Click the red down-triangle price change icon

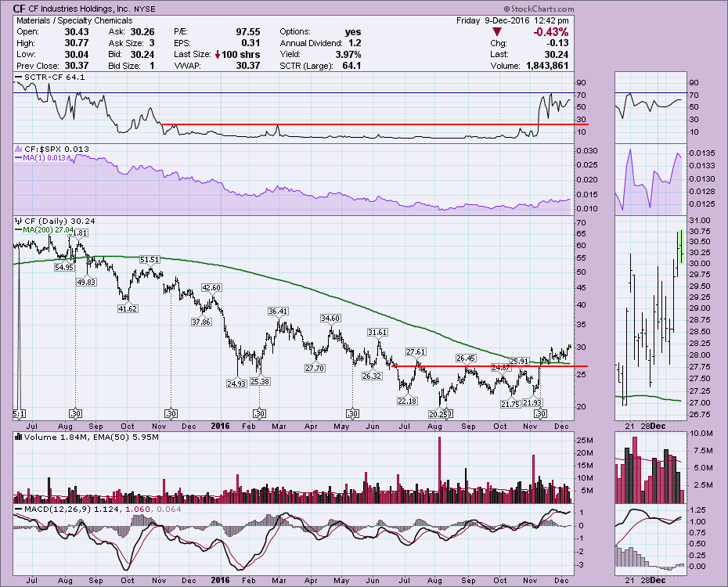497,32
